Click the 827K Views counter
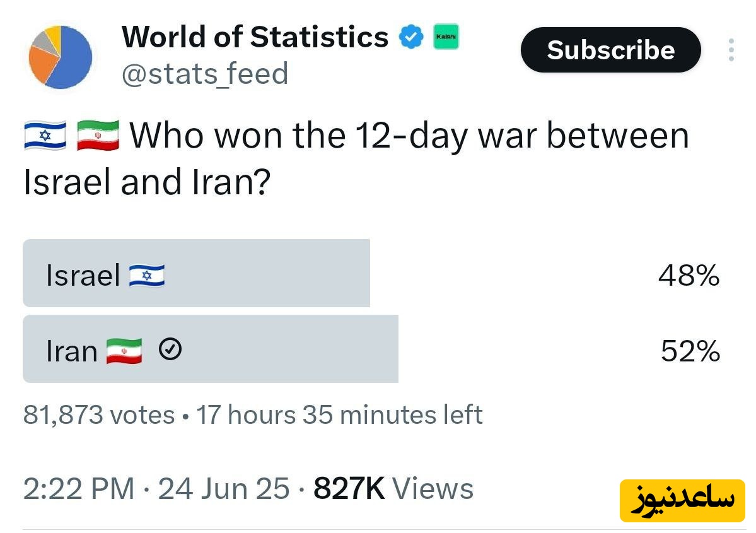Image resolution: width=756 pixels, height=533 pixels. pyautogui.click(x=393, y=489)
